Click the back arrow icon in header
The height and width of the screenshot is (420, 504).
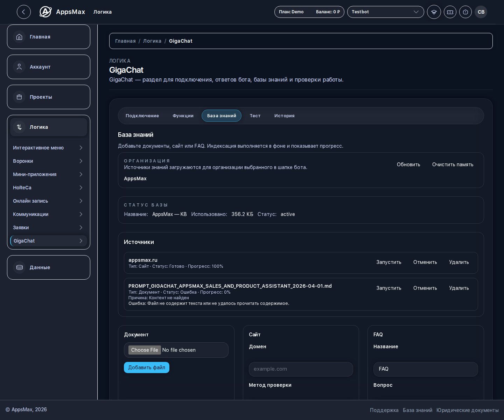tap(24, 12)
